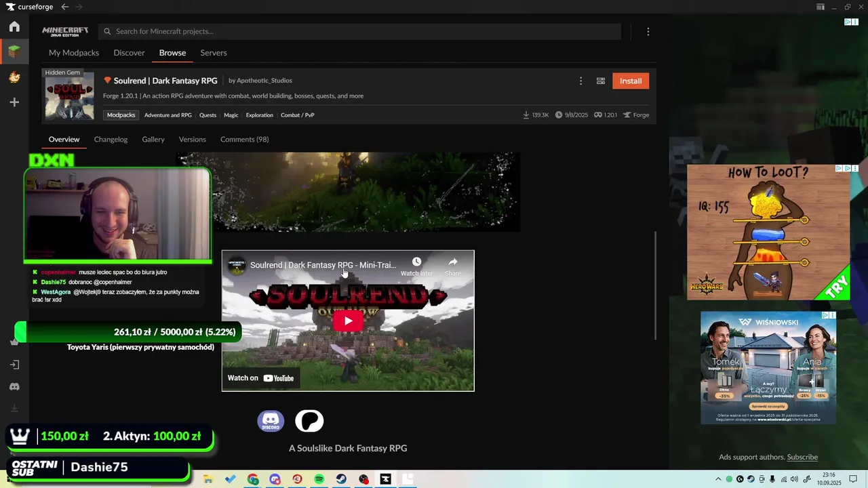
Task: Click the 9/8/2025 update date
Action: 572,115
